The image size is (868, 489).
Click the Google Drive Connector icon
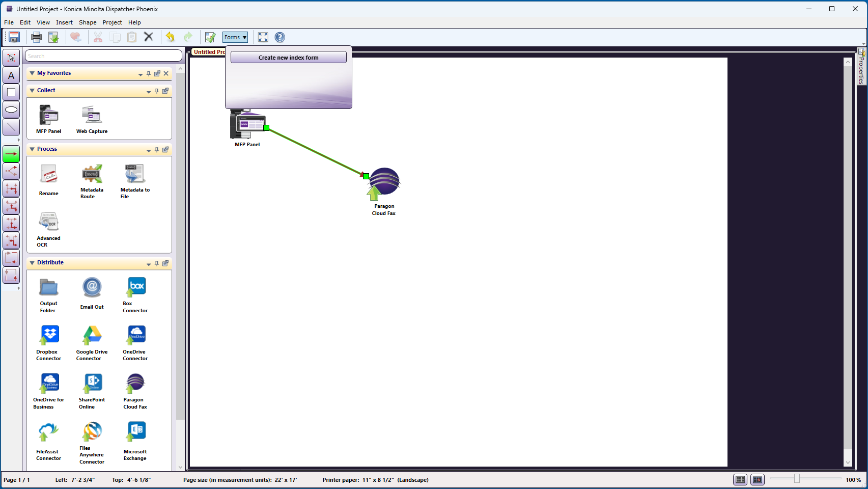pyautogui.click(x=92, y=335)
